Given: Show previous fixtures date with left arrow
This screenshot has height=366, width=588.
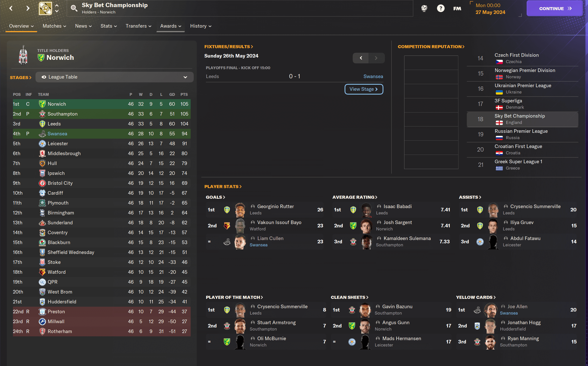Looking at the screenshot, I should click(361, 58).
